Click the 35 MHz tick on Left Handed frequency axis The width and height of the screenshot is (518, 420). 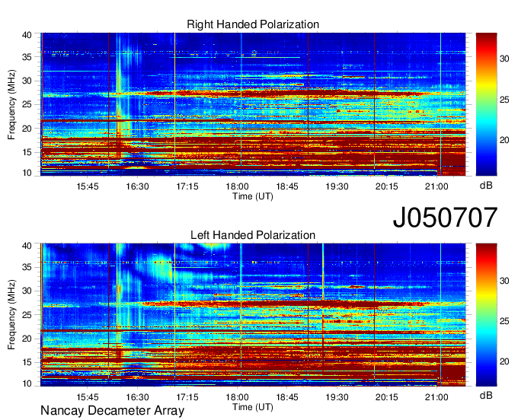pyautogui.click(x=27, y=267)
